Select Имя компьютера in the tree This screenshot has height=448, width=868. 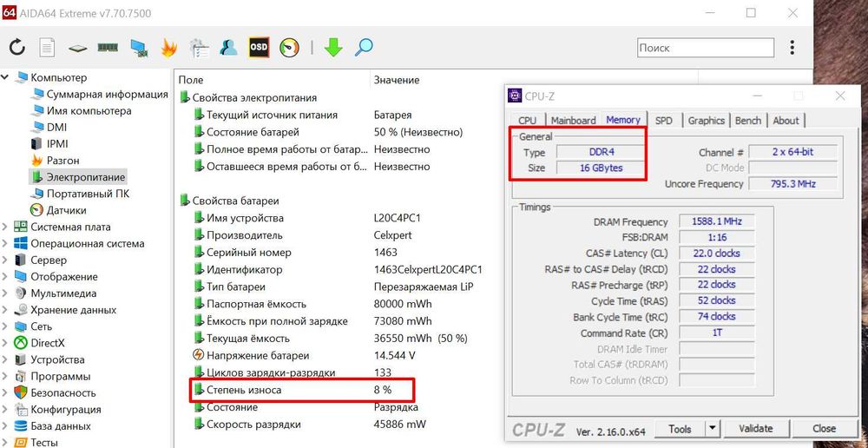[x=89, y=111]
